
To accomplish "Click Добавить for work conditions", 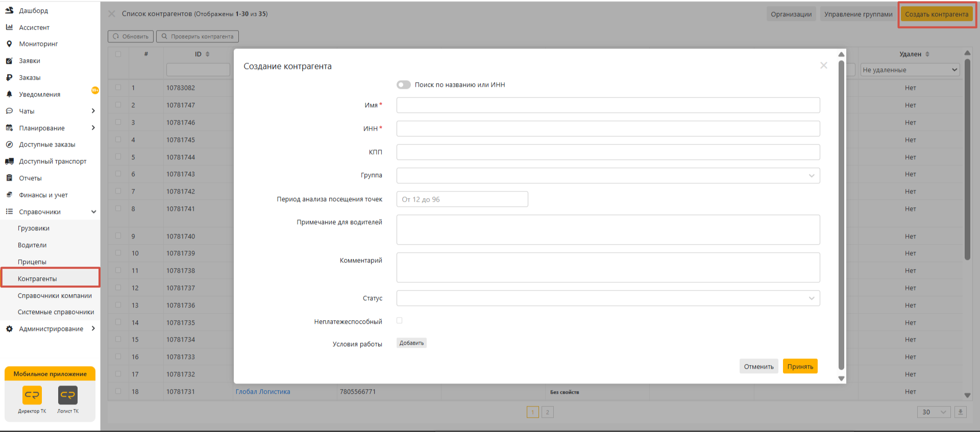I will pyautogui.click(x=411, y=343).
